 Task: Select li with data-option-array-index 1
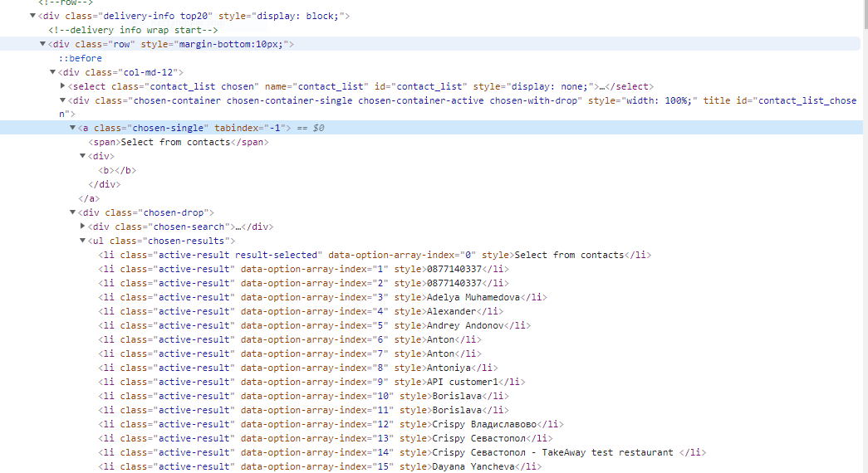[303, 269]
